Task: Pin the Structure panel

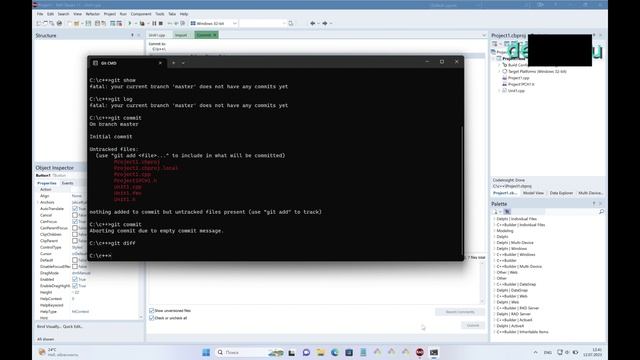Action: pyautogui.click(x=132, y=36)
